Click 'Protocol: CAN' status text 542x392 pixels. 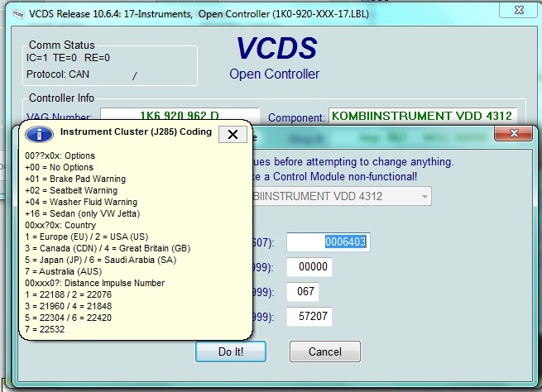58,74
